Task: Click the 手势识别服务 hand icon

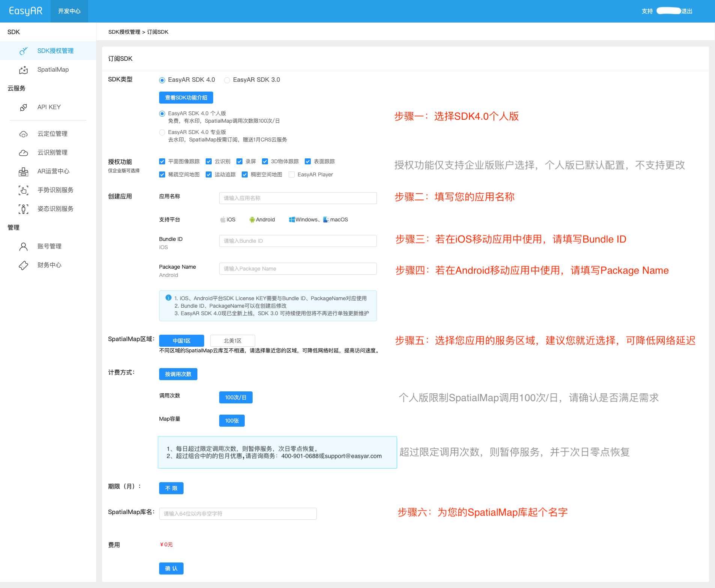Action: (23, 190)
